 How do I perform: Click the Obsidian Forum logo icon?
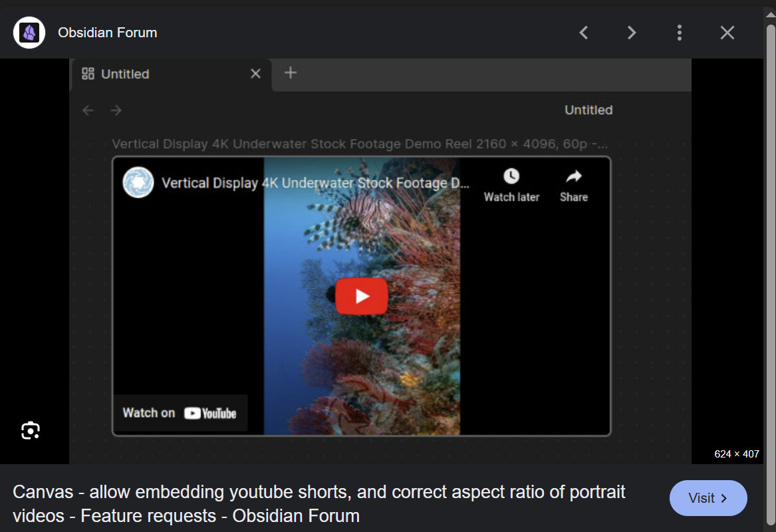[29, 33]
